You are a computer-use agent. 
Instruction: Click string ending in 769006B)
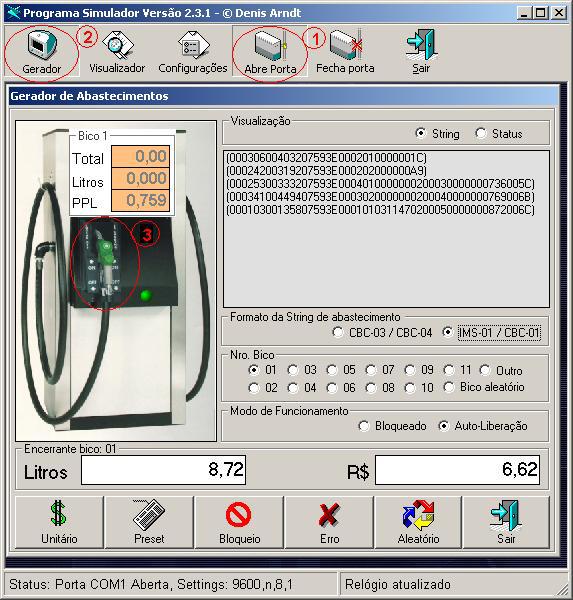pos(380,197)
